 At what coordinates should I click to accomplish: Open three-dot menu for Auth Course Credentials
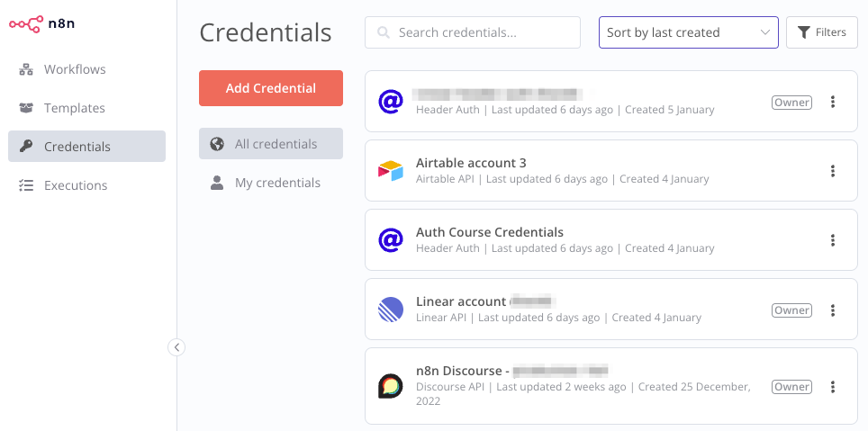[x=833, y=240]
